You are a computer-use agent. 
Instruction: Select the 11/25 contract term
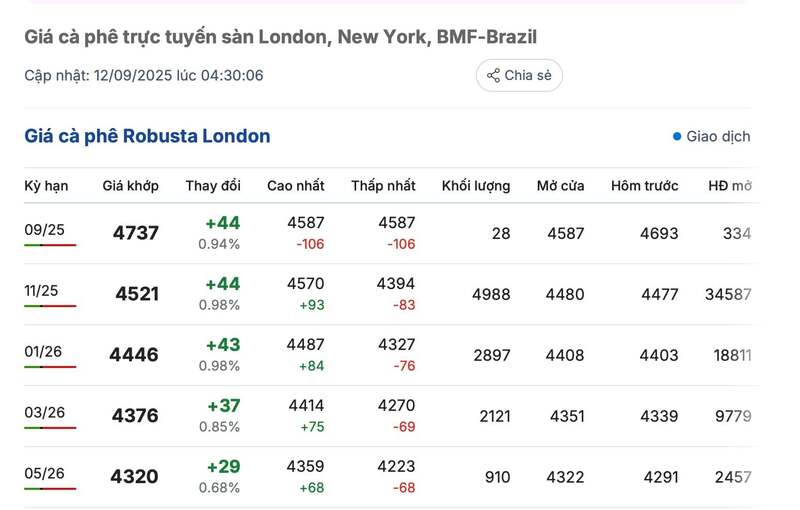click(x=42, y=291)
